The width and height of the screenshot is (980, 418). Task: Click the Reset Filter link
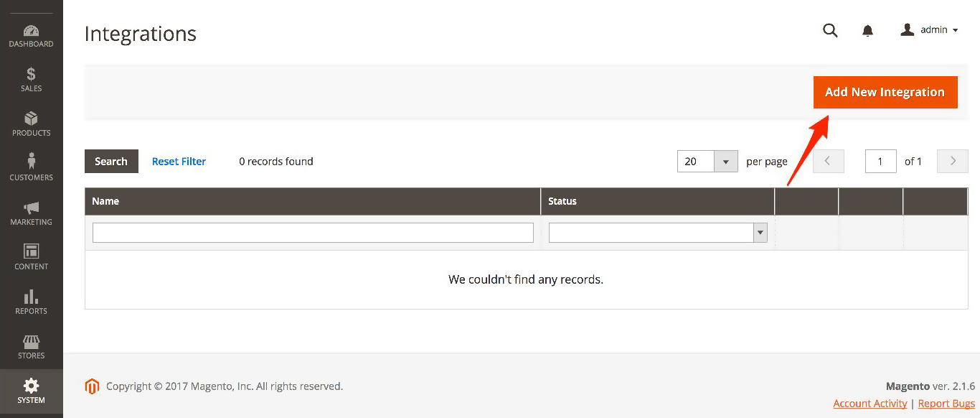pos(179,162)
